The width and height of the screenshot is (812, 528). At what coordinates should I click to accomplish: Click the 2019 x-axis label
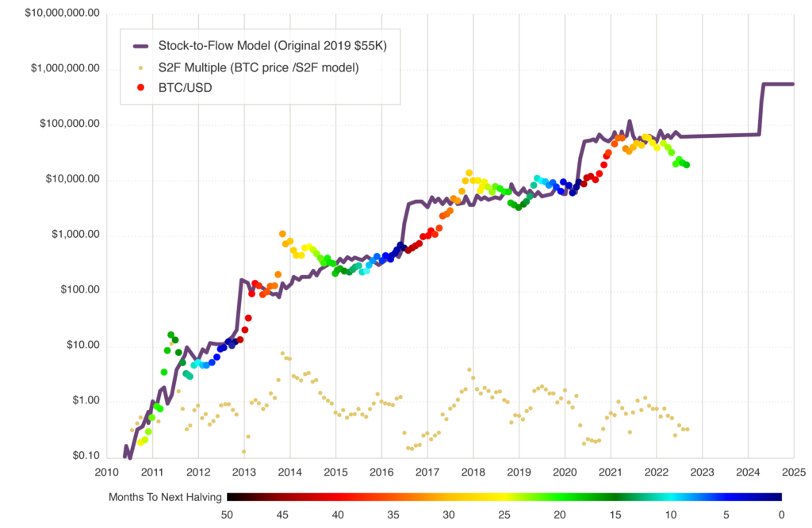(519, 472)
